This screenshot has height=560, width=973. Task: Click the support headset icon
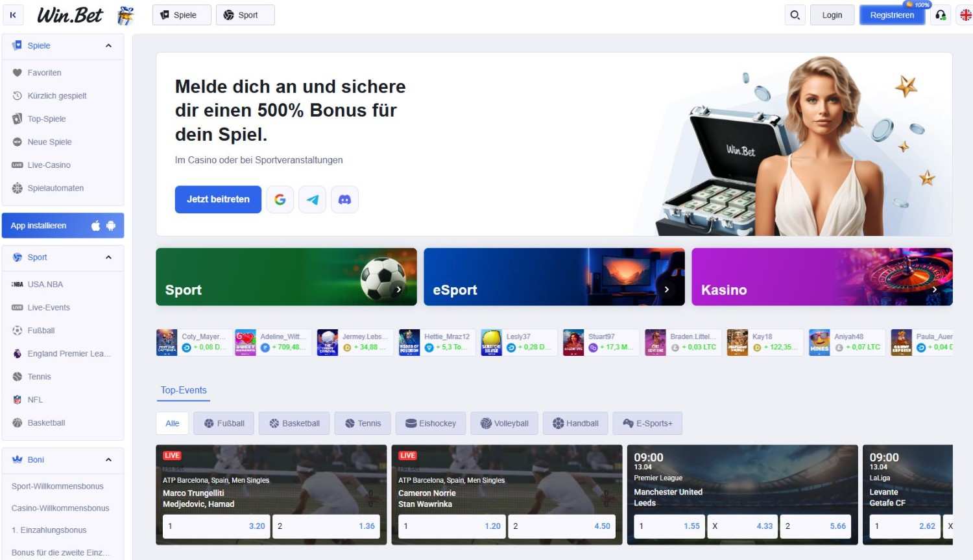tap(941, 14)
